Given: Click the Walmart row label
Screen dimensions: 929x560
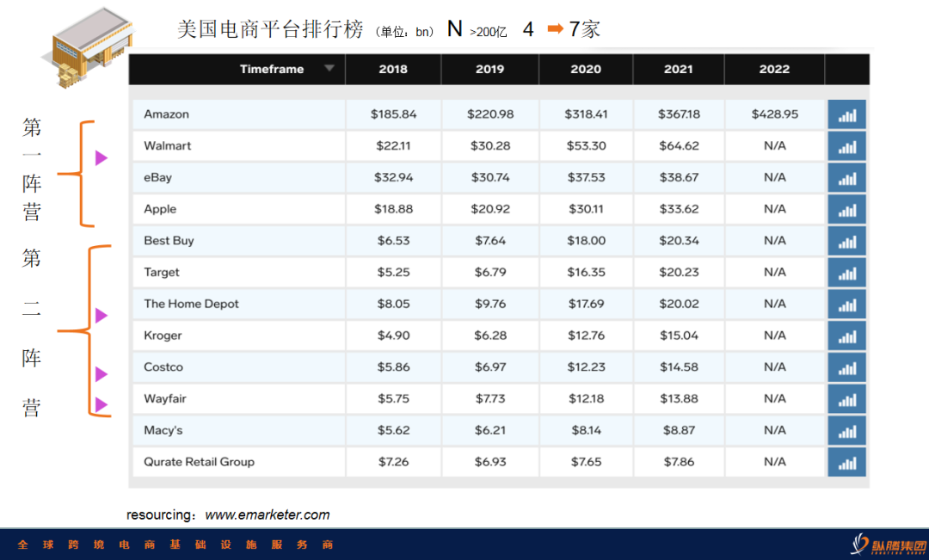Looking at the screenshot, I should click(x=168, y=145).
